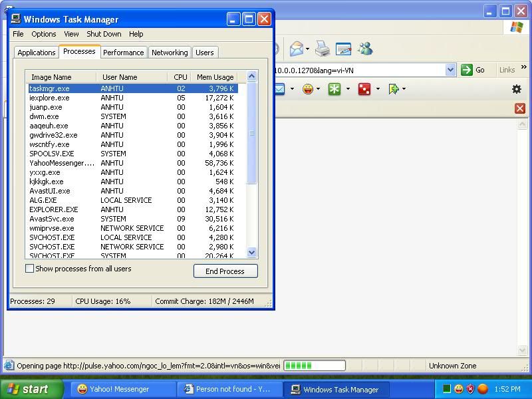This screenshot has height=399, width=532.
Task: Switch to Yahoo! Messenger taskbar button
Action: point(124,389)
